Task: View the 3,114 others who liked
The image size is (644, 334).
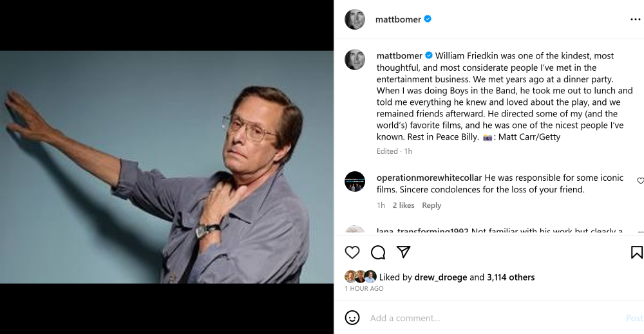Action: (x=511, y=277)
